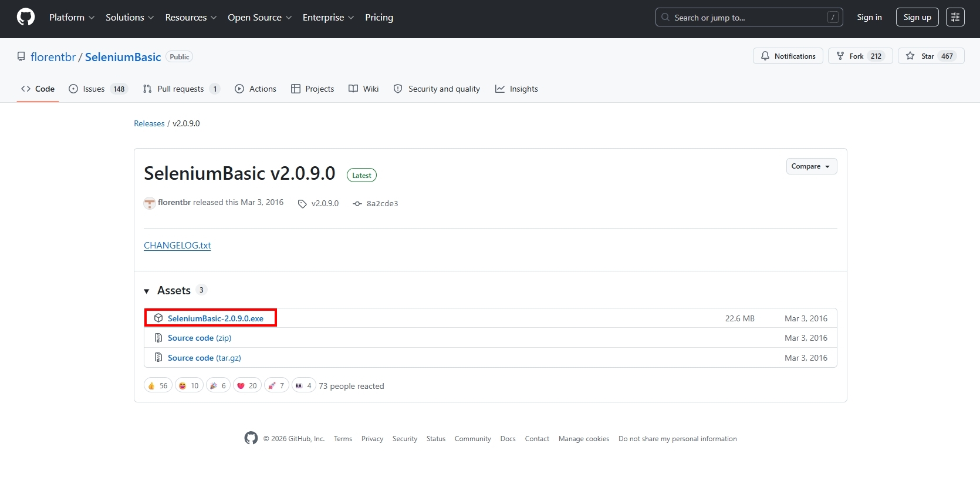The height and width of the screenshot is (477, 980).
Task: Click the Sign up button
Action: 917,17
